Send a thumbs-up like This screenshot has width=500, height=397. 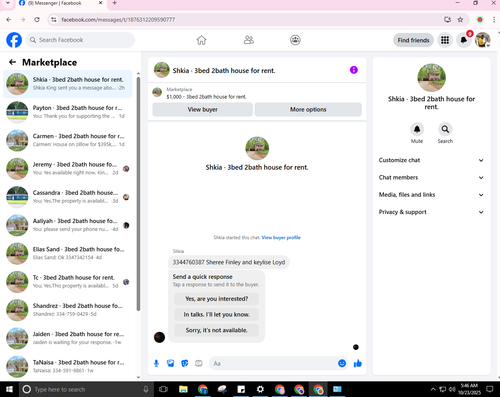click(x=358, y=363)
